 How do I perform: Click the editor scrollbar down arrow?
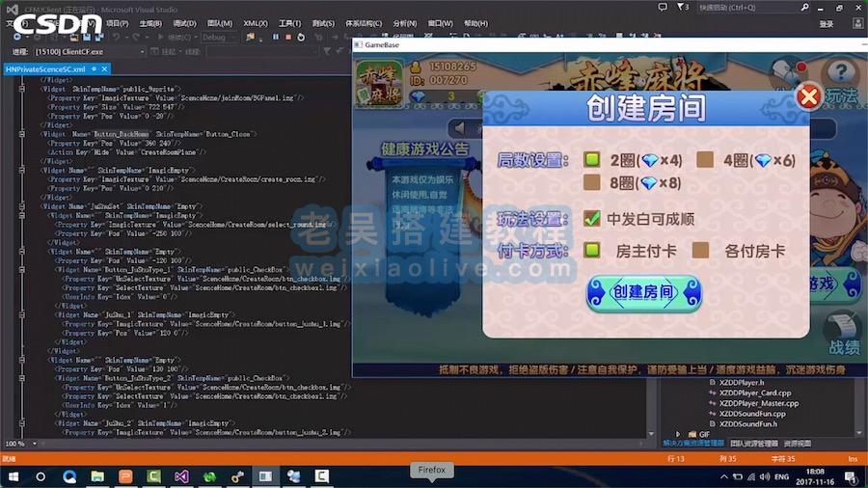click(x=651, y=434)
